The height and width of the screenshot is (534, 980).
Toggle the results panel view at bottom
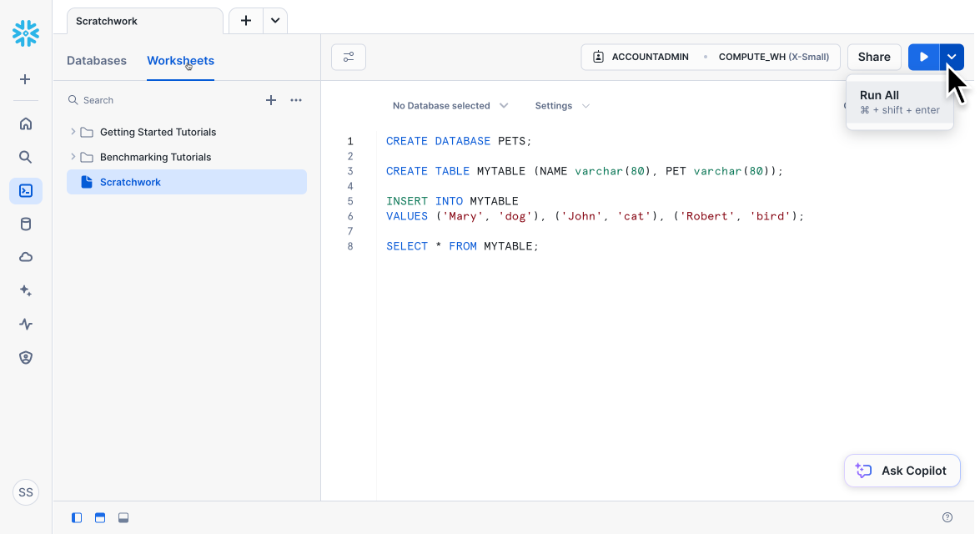point(99,517)
